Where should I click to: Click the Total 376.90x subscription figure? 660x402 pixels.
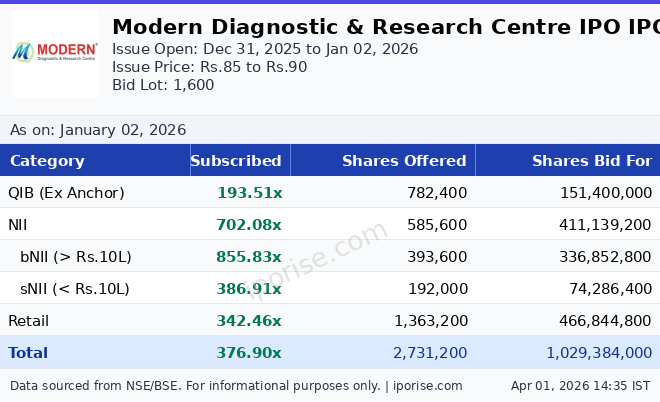[x=249, y=353]
